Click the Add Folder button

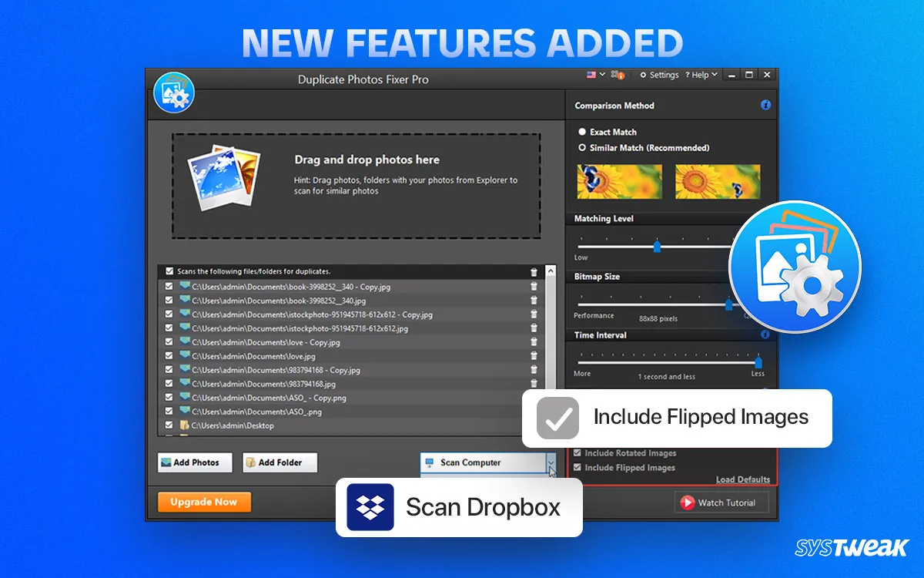tap(280, 462)
